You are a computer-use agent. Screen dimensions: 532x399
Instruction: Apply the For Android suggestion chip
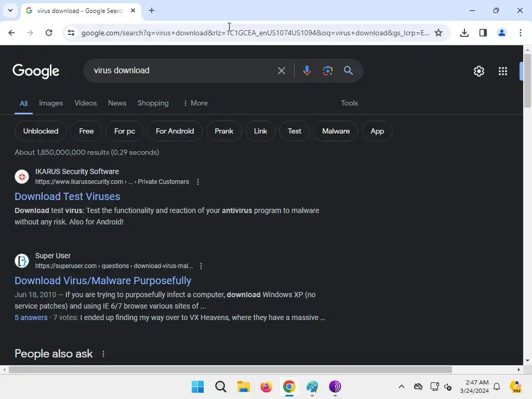(175, 131)
